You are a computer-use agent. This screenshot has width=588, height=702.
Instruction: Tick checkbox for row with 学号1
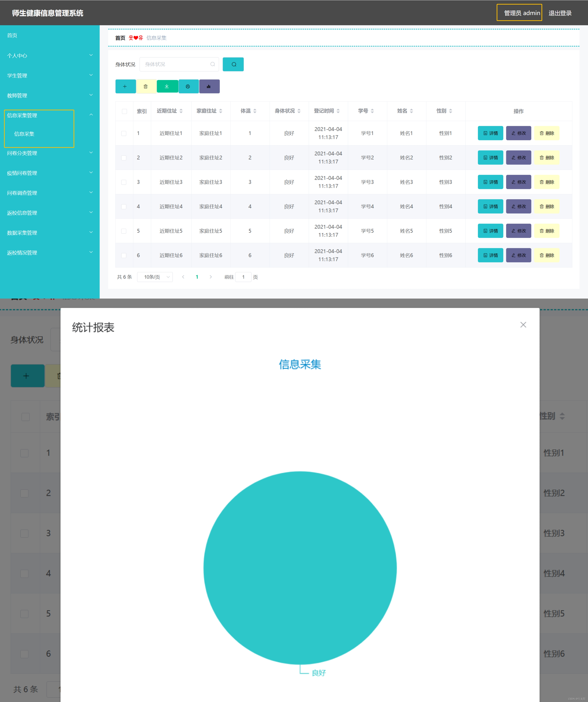click(x=124, y=133)
